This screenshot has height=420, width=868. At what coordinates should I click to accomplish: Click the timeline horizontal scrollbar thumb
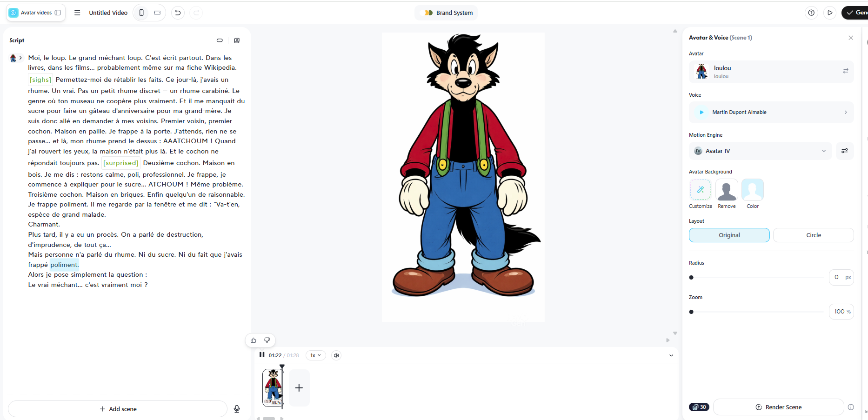[269, 418]
